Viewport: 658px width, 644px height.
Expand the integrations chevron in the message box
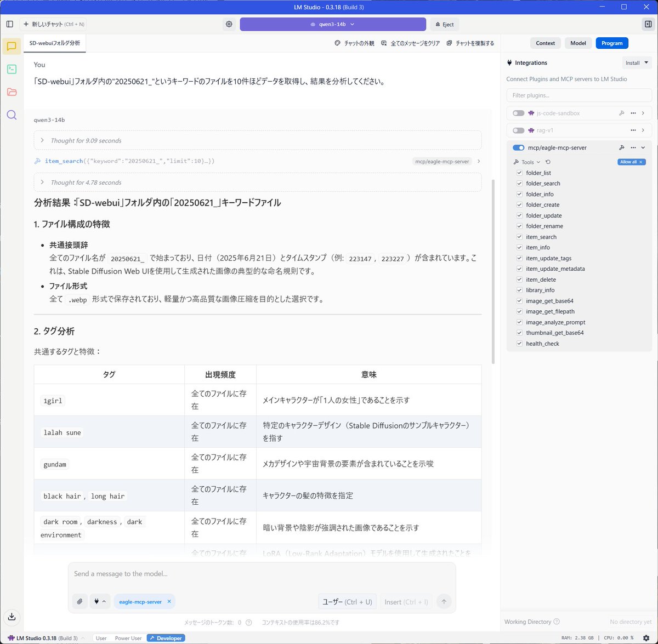(x=104, y=602)
